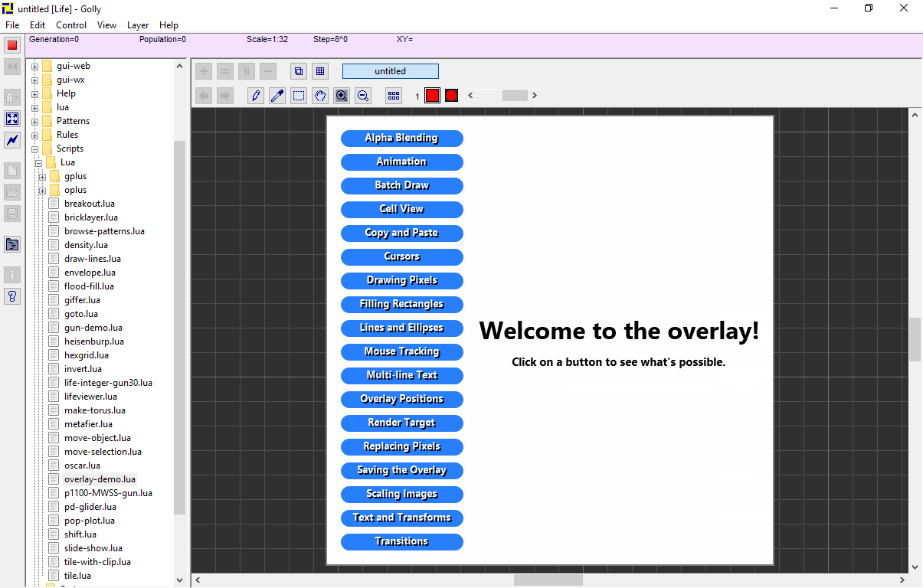The image size is (923, 588).
Task: Click the Mouse Tracking button
Action: point(402,352)
